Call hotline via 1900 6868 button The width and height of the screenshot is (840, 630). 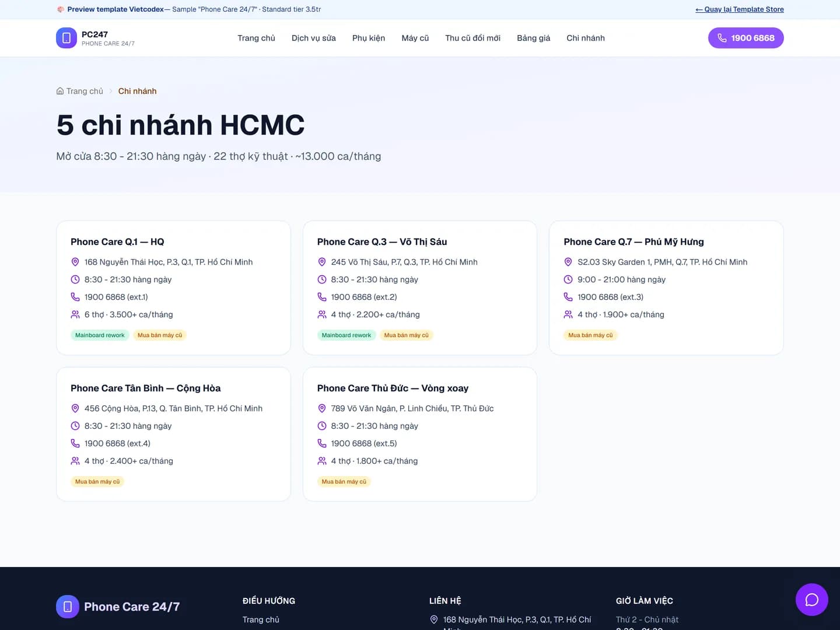point(746,38)
